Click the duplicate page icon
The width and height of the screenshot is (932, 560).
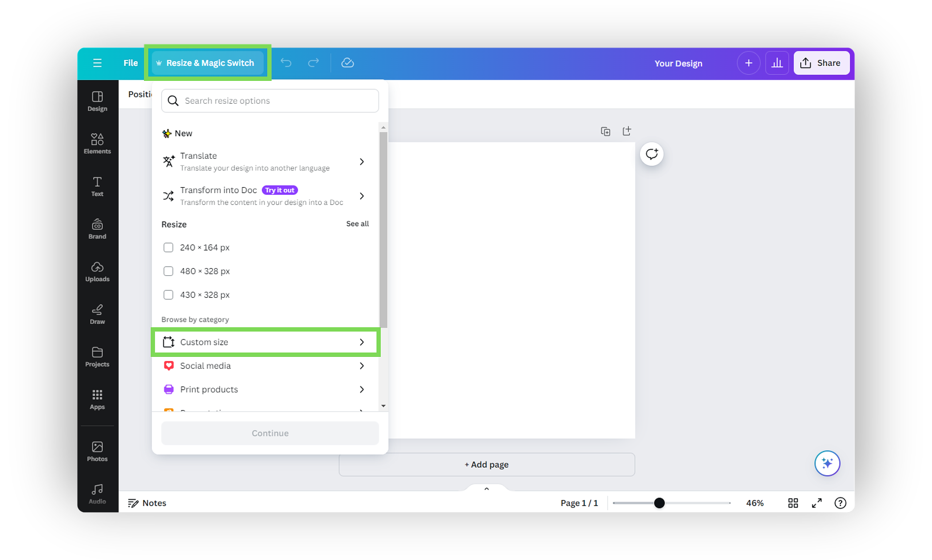(x=605, y=131)
